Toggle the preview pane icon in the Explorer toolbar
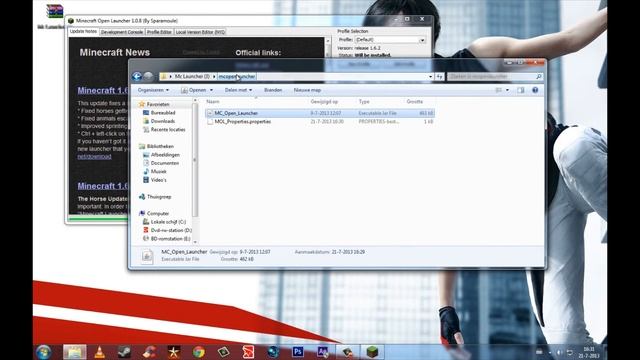The image size is (640, 360). [x=520, y=90]
